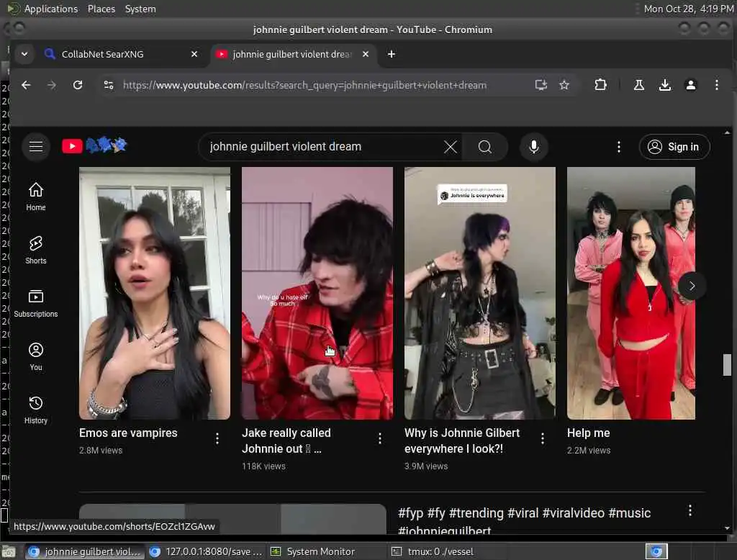Image resolution: width=737 pixels, height=560 pixels.
Task: Close the CollabNet SearXNG tab
Action: point(194,54)
